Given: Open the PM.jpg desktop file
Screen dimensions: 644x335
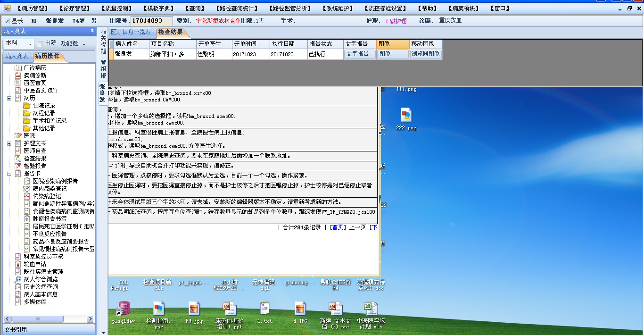Looking at the screenshot, I should (x=194, y=309).
